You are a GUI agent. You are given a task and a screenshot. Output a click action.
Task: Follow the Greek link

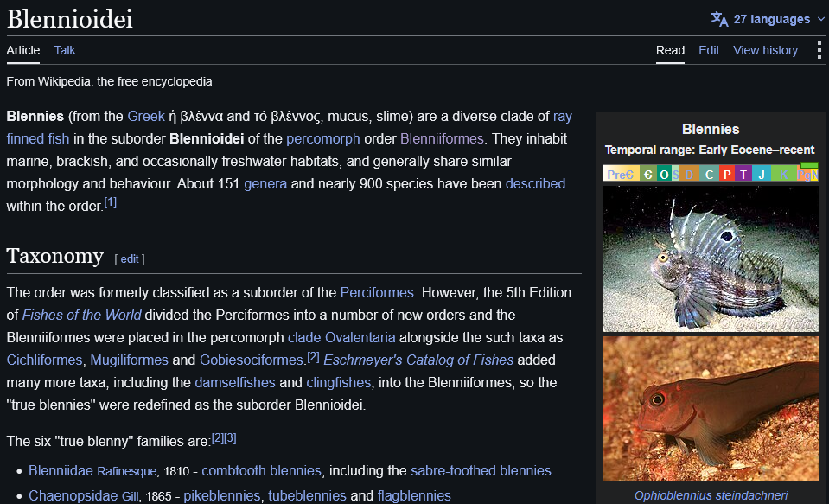[x=146, y=117]
